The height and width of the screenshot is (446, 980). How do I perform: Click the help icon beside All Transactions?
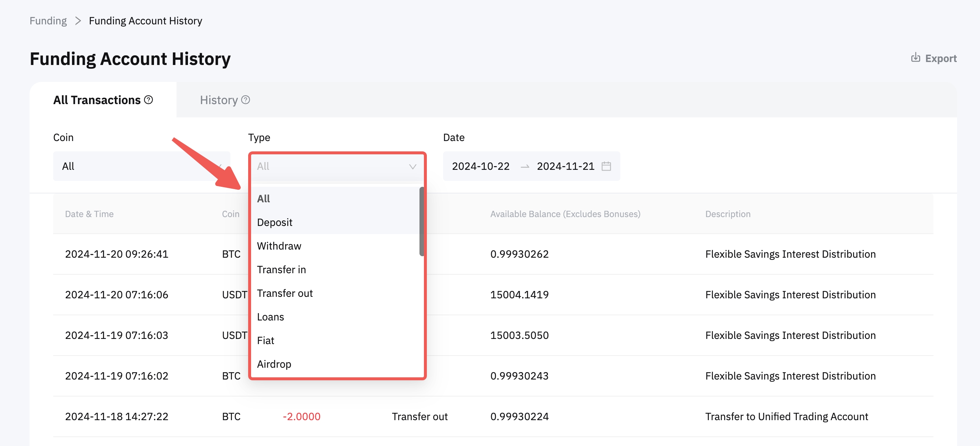point(149,100)
